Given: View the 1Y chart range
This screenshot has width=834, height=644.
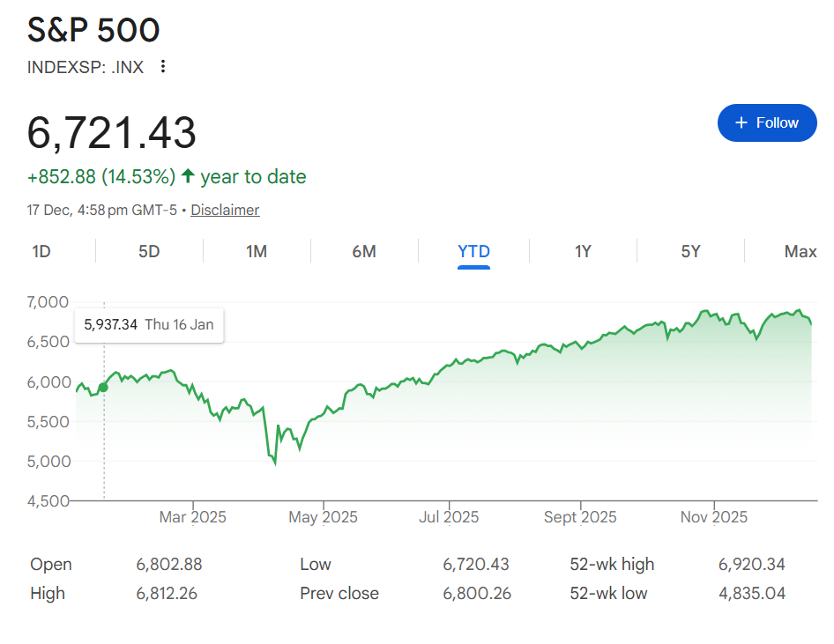Looking at the screenshot, I should coord(583,252).
